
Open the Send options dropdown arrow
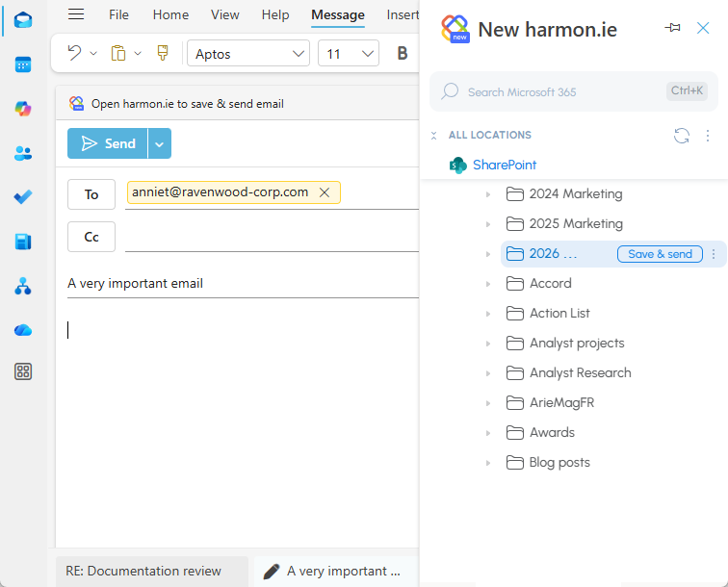159,143
